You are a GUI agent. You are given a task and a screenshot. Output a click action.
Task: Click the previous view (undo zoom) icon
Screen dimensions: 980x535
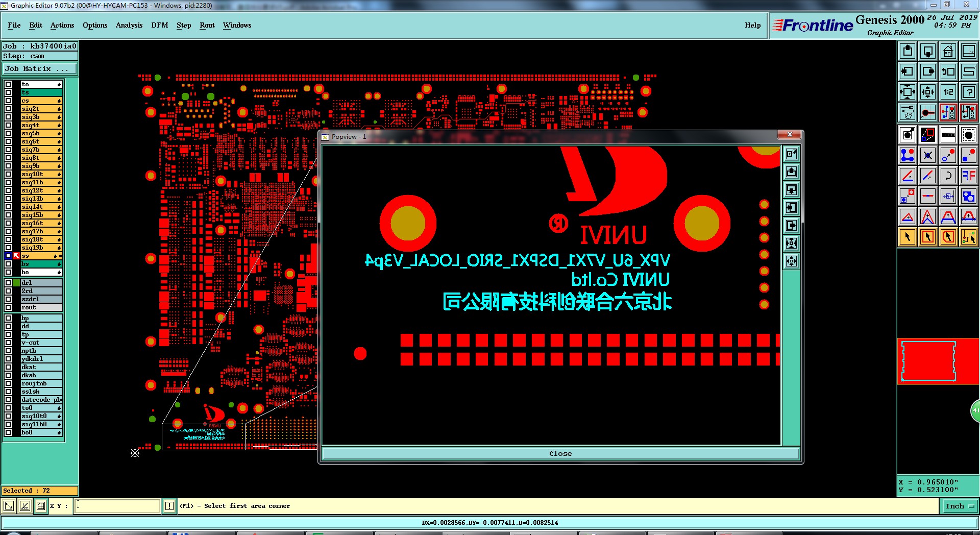[x=948, y=71]
